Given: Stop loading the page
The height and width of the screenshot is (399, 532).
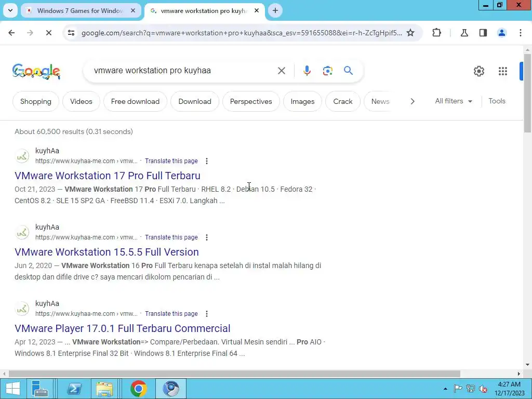Looking at the screenshot, I should (48, 33).
